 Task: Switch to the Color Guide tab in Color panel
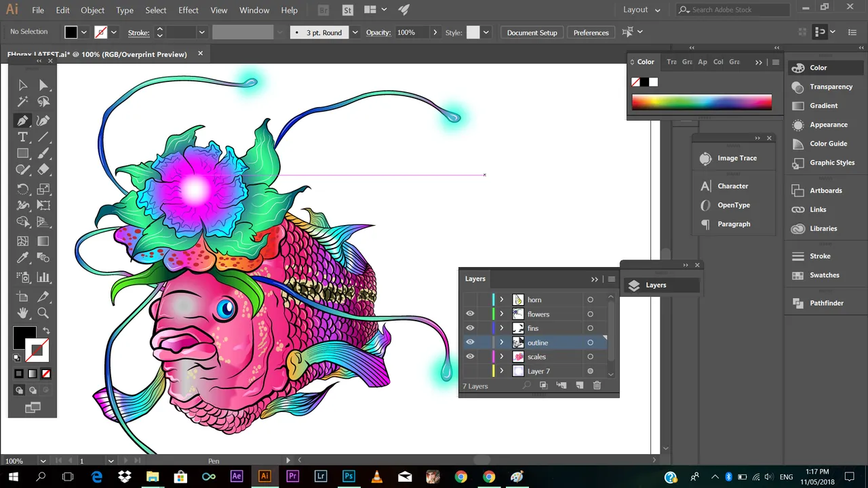tap(718, 62)
